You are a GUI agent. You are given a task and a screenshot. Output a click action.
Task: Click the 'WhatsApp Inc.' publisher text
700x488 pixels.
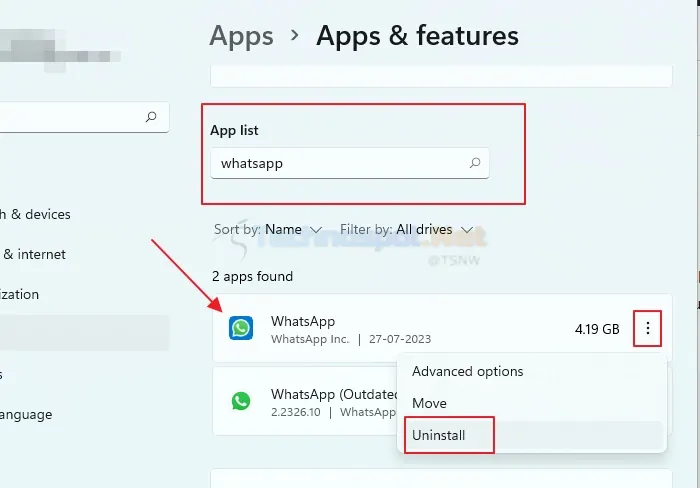point(310,339)
